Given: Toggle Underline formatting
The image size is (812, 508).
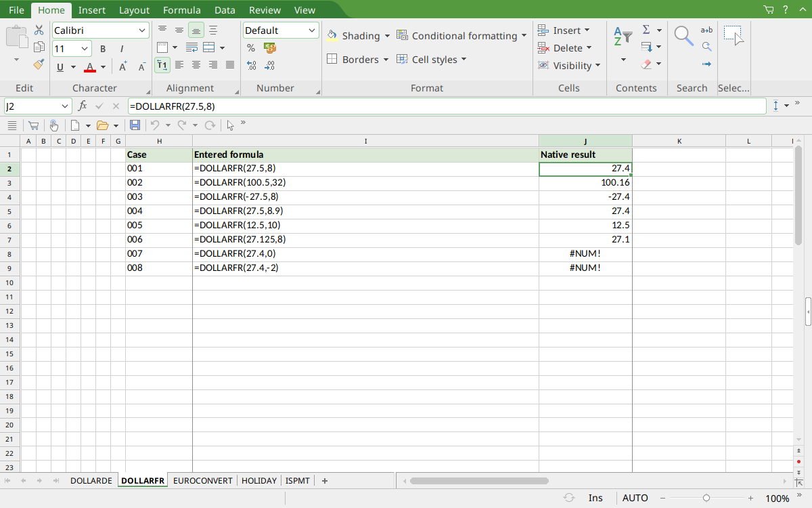Looking at the screenshot, I should click(x=60, y=67).
